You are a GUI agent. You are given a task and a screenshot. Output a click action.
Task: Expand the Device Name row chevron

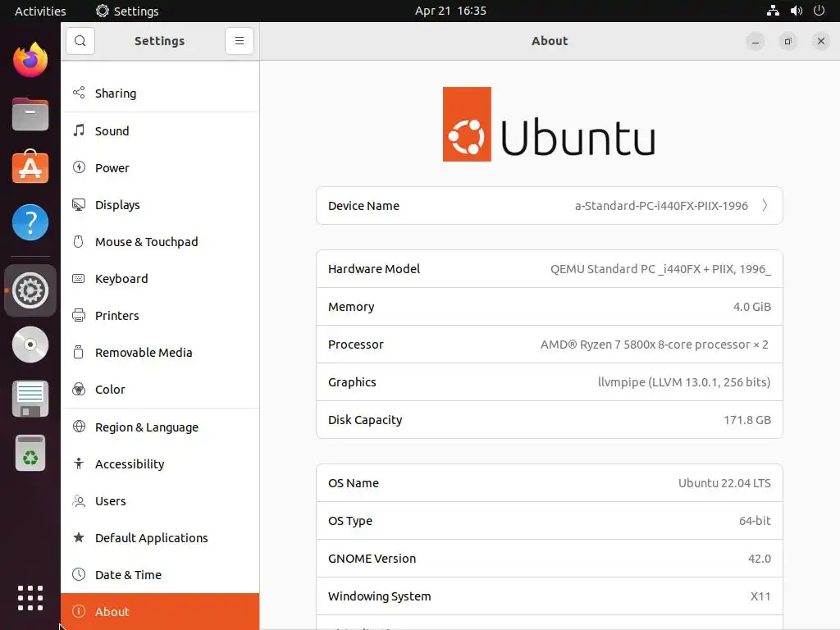[x=765, y=206]
